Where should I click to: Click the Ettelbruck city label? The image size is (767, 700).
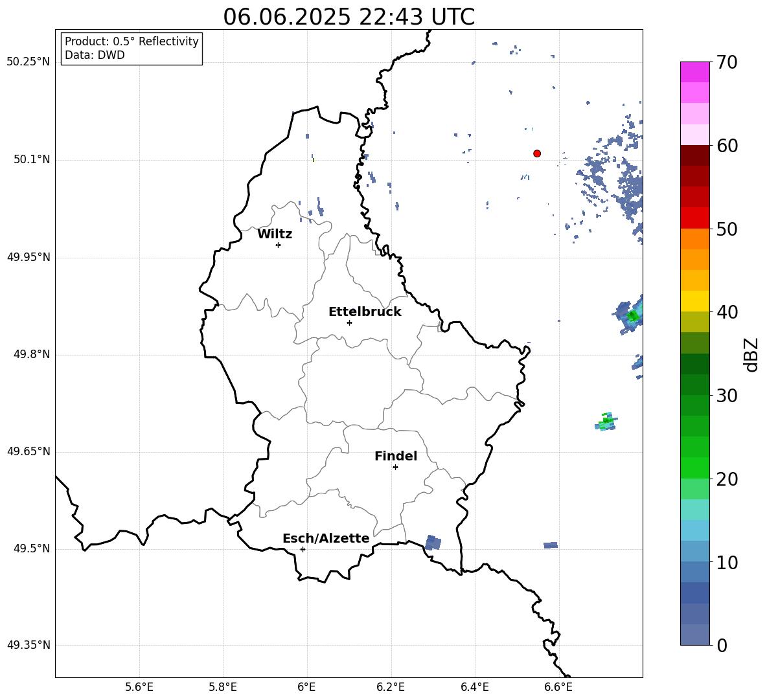(x=365, y=312)
